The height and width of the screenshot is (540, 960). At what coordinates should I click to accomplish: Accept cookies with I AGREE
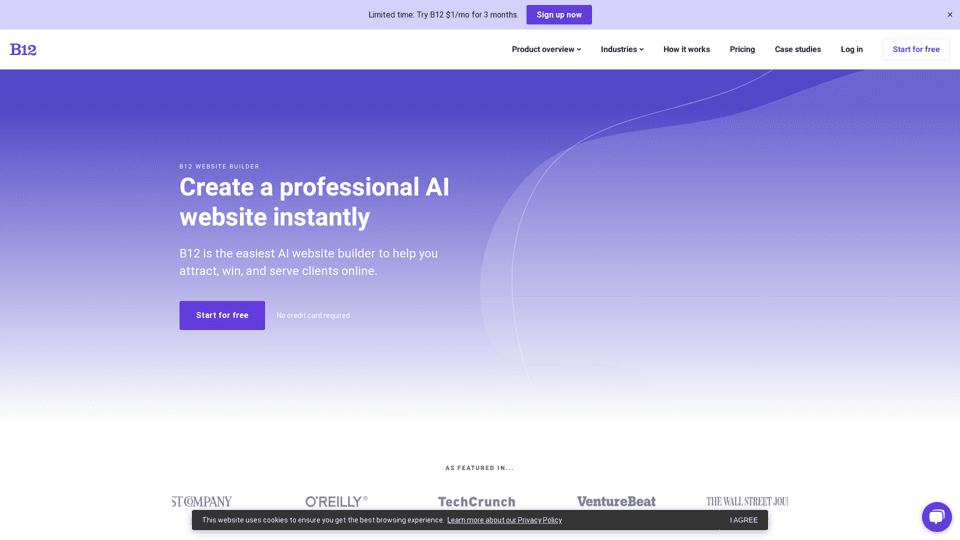coord(743,520)
